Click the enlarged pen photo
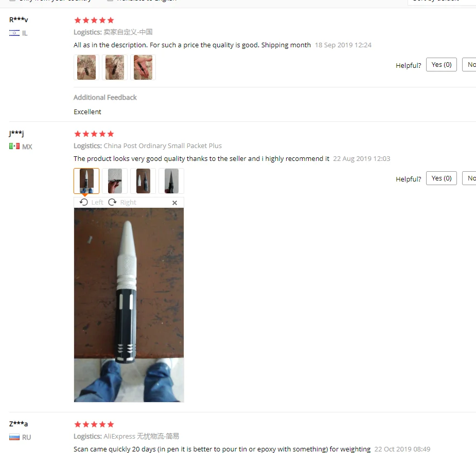476x453 pixels. (129, 305)
